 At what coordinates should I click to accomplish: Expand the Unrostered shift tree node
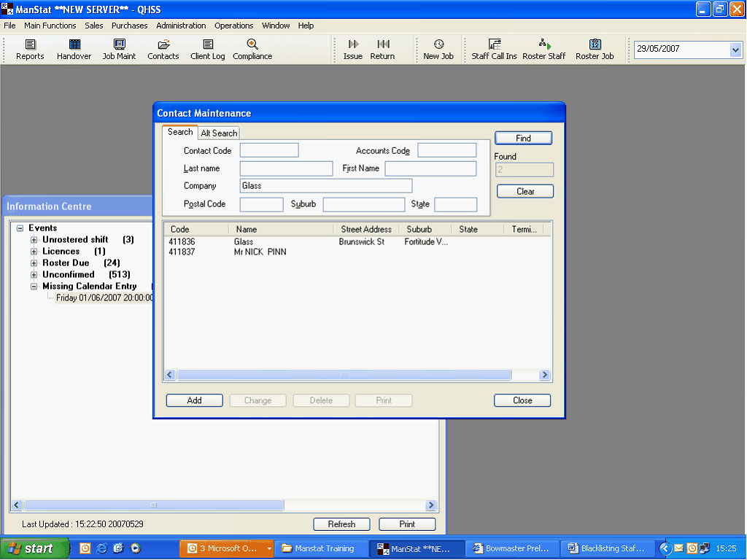pos(34,240)
